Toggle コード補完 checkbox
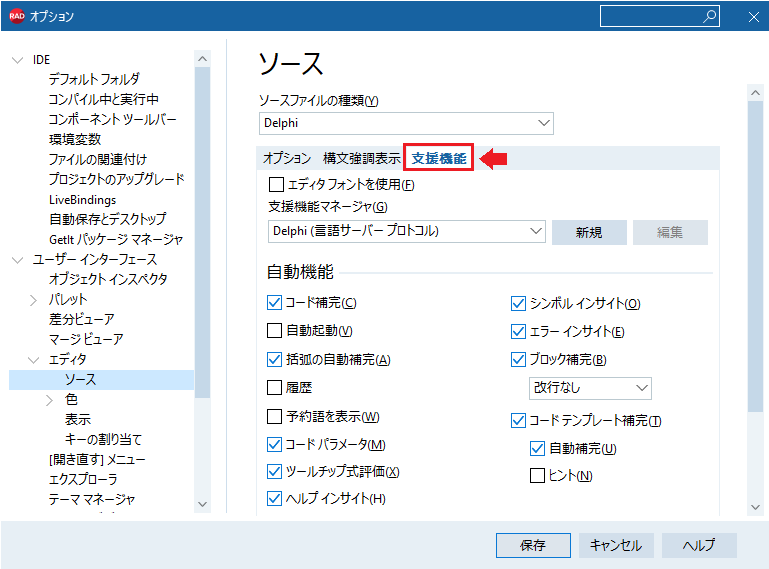The image size is (769, 569). [x=274, y=303]
